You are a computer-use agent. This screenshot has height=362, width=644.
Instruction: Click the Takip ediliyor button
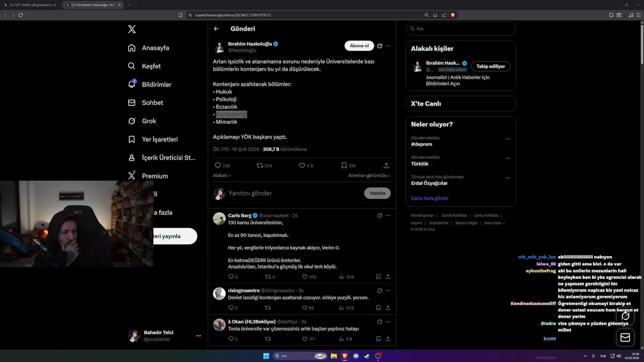point(491,66)
